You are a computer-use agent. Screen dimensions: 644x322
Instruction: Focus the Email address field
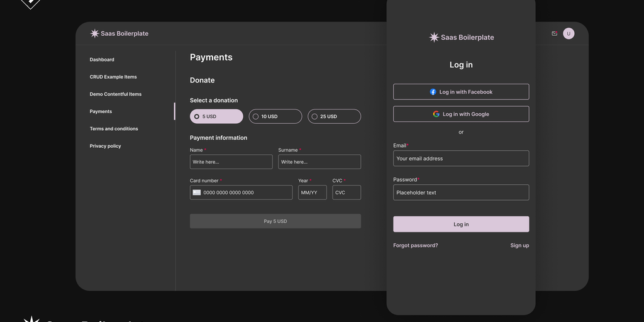click(x=461, y=158)
